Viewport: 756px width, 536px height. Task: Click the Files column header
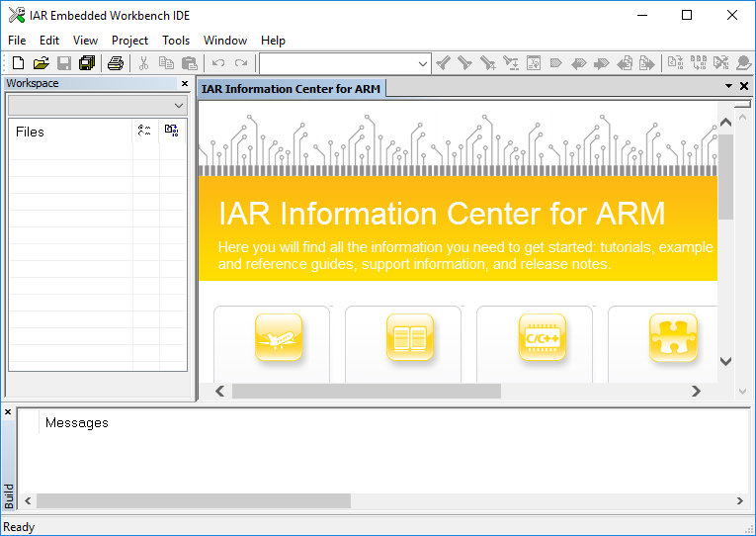(30, 132)
